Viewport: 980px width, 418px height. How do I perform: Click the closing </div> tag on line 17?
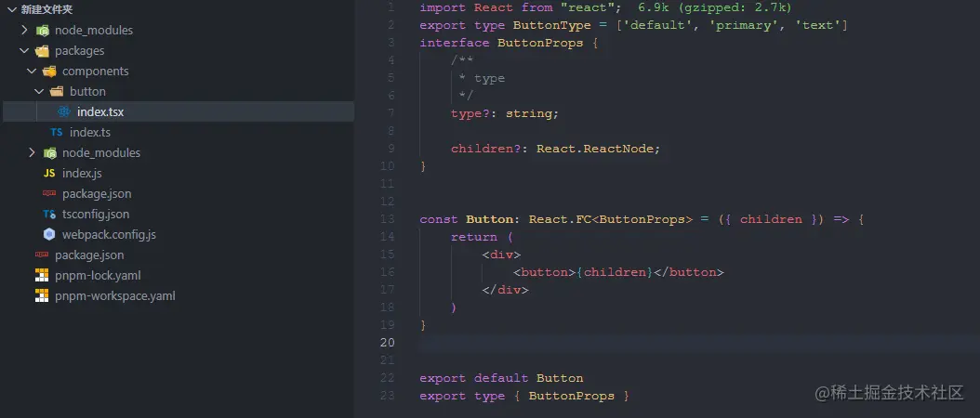click(505, 290)
